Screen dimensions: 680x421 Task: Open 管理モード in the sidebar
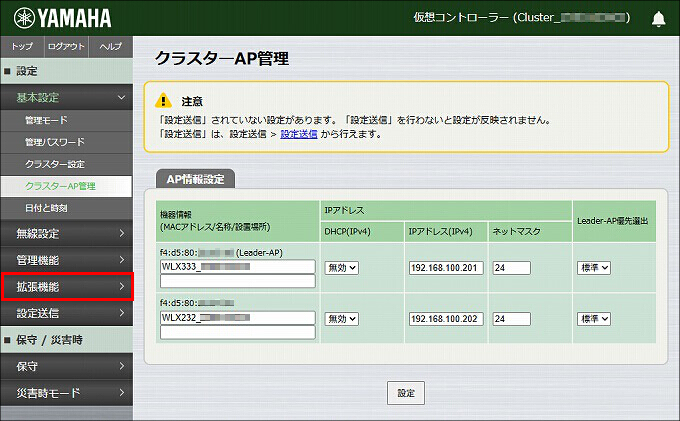point(67,121)
